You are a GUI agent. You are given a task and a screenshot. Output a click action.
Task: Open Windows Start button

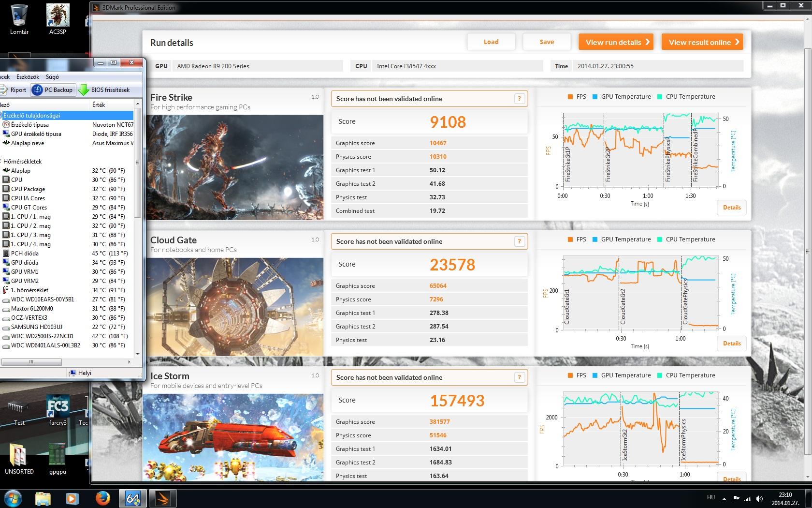[13, 498]
